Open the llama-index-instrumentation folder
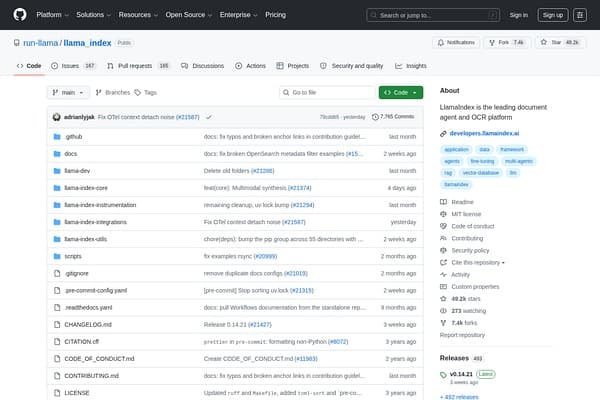Viewport: 600px width, 400px height. click(100, 205)
